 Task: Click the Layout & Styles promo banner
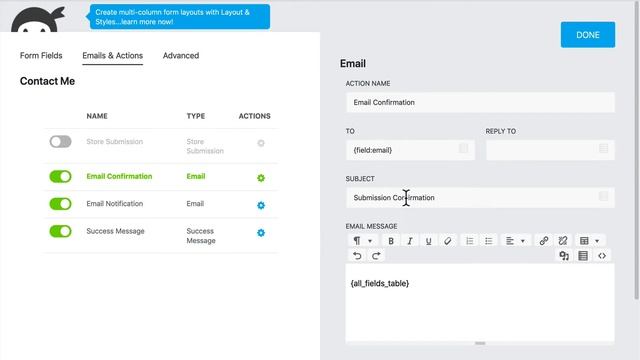coord(180,17)
